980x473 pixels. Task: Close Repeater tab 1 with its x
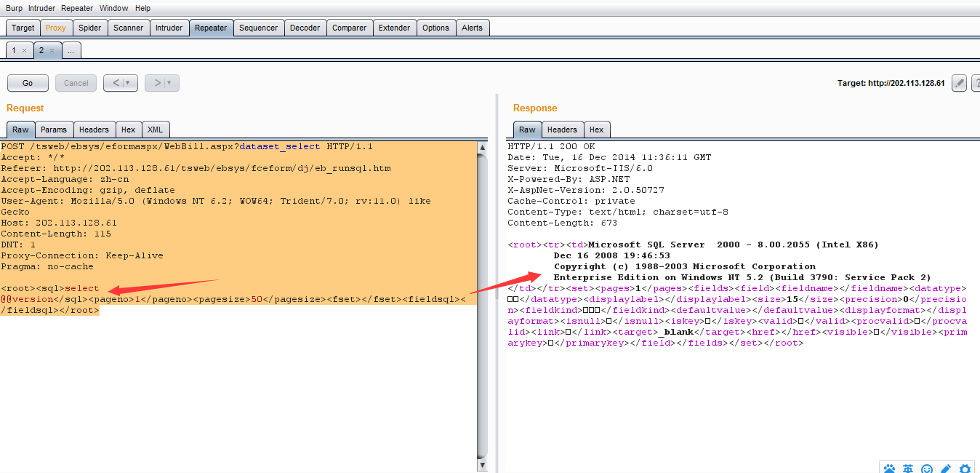click(24, 51)
